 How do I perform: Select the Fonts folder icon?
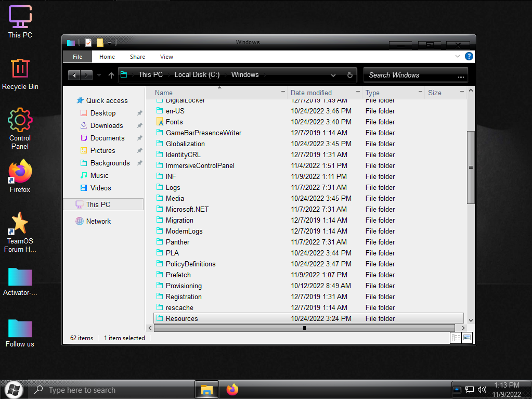coord(160,121)
